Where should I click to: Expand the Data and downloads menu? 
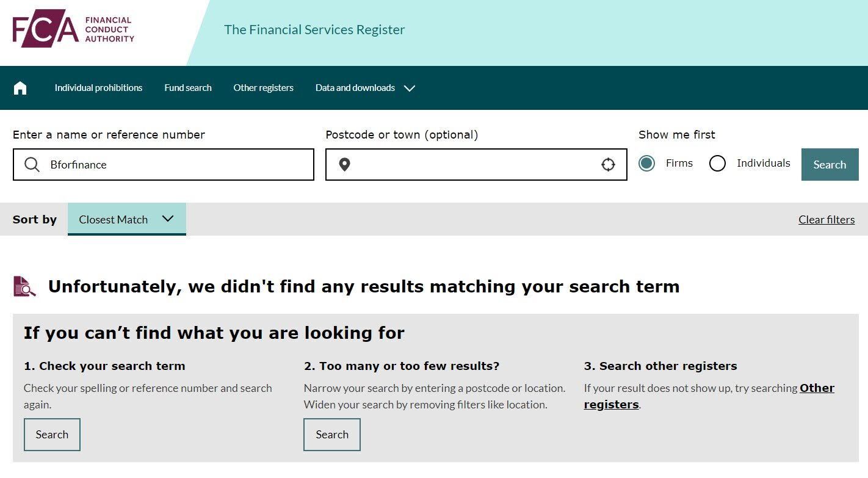click(x=365, y=88)
